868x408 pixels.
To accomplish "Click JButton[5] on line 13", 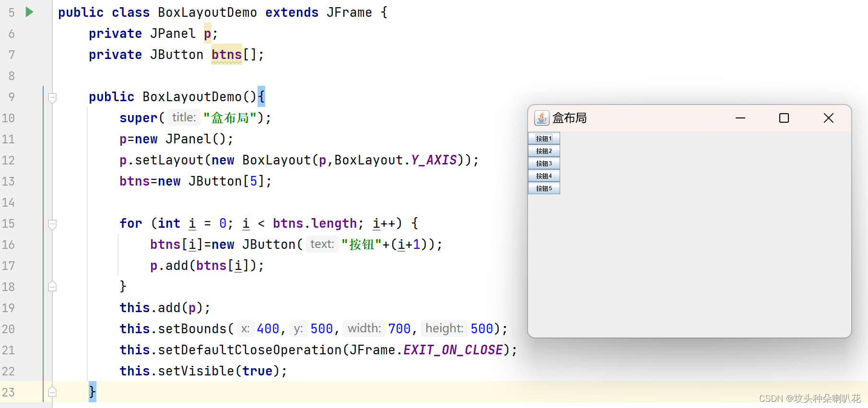I will click(x=227, y=181).
